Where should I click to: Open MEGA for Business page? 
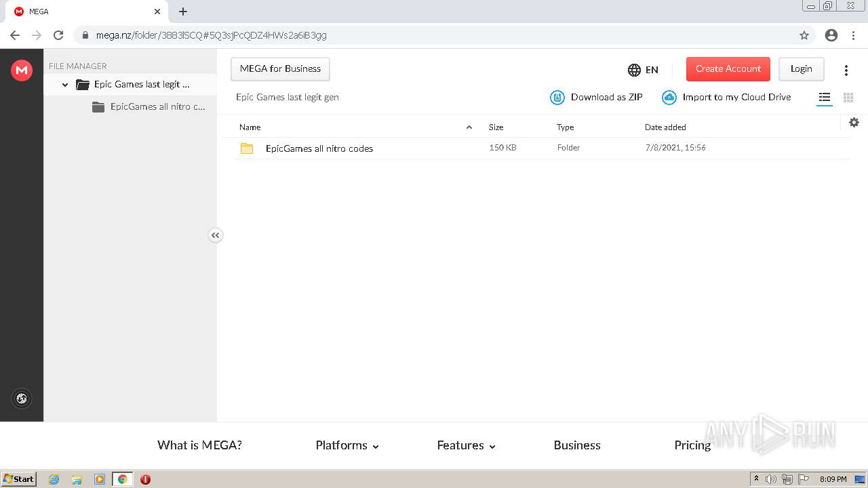point(281,69)
